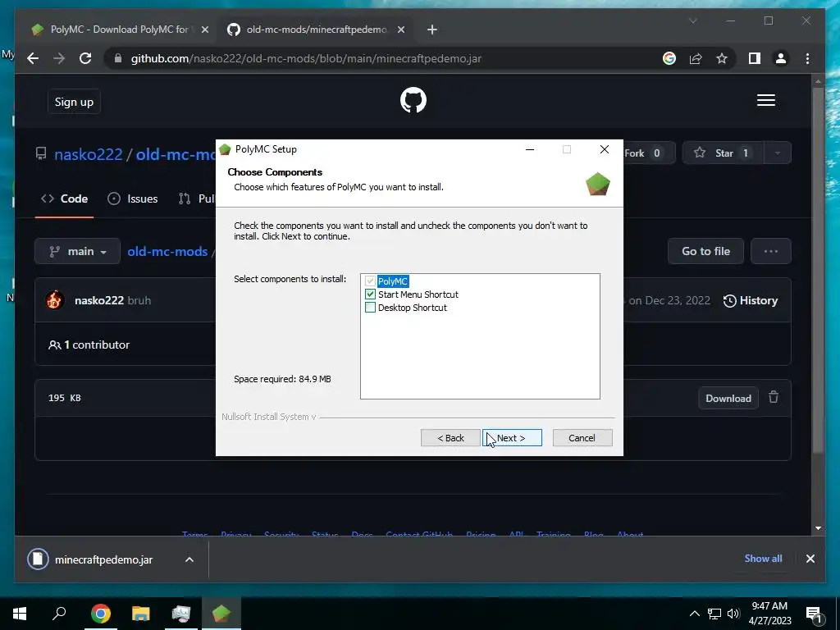
Task: Open a new browser tab
Action: (432, 30)
